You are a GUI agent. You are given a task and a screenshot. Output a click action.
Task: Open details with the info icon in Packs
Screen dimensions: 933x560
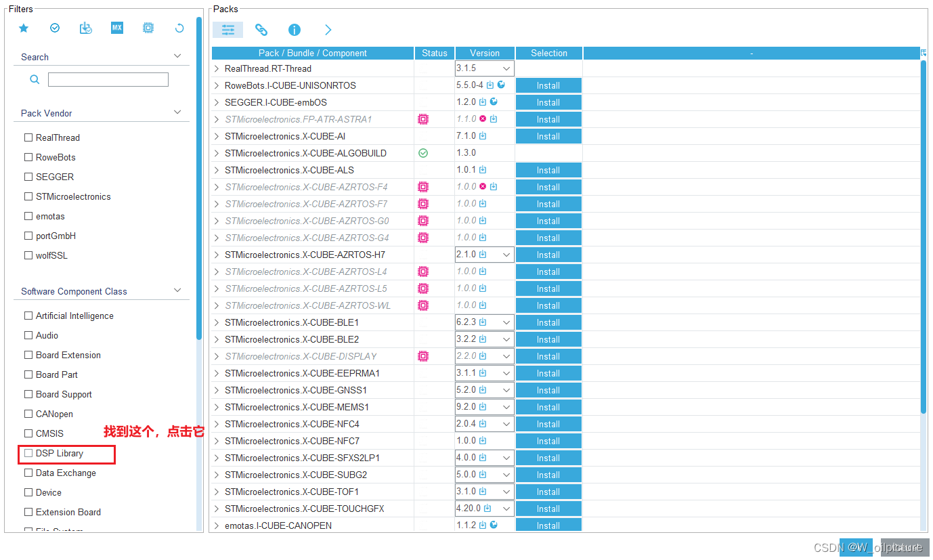coord(295,30)
